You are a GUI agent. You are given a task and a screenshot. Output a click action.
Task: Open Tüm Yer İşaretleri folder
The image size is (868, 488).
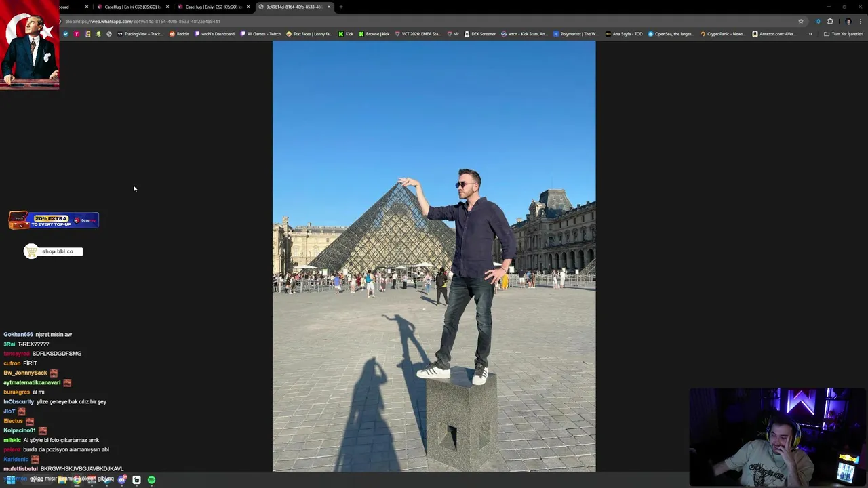843,34
